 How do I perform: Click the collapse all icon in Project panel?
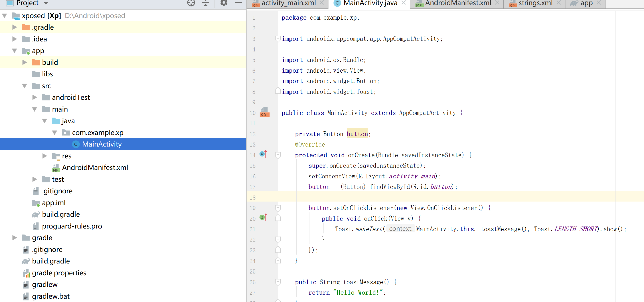click(x=205, y=3)
